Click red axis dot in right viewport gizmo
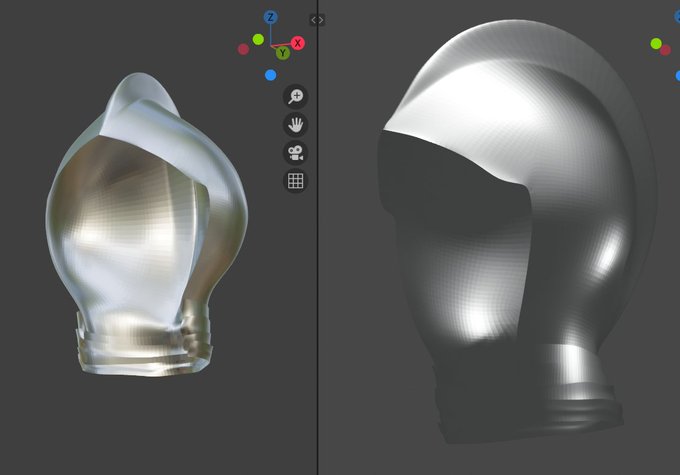The height and width of the screenshot is (475, 680). pyautogui.click(x=666, y=50)
